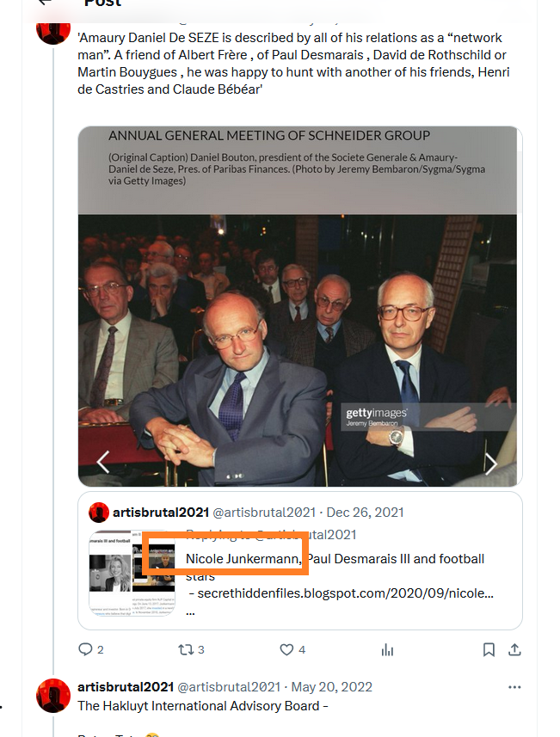Click the @artisbrutal2021 handle on May 20 post
The width and height of the screenshot is (560, 737).
coord(229,687)
